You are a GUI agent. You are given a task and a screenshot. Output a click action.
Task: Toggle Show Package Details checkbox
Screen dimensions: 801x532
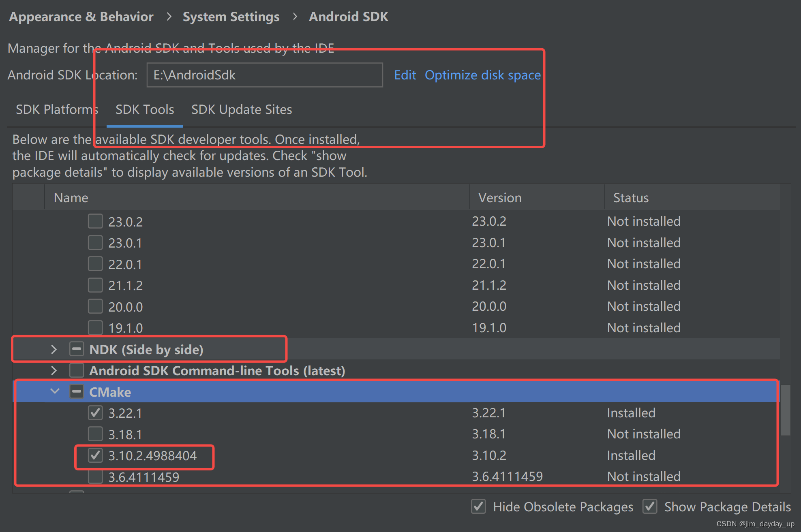click(x=650, y=506)
